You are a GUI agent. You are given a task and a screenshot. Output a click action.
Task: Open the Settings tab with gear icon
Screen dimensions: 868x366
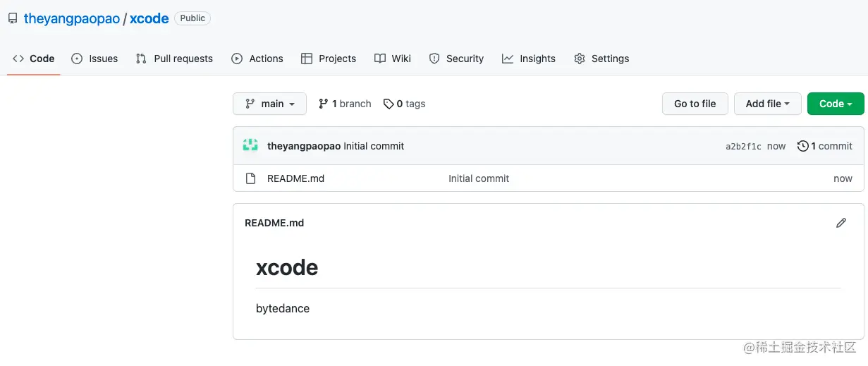click(601, 59)
